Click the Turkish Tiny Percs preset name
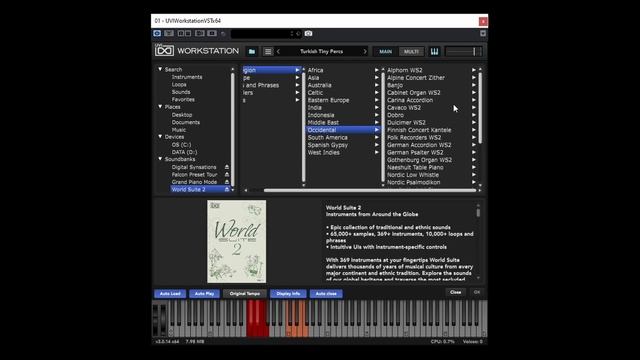 coord(322,51)
